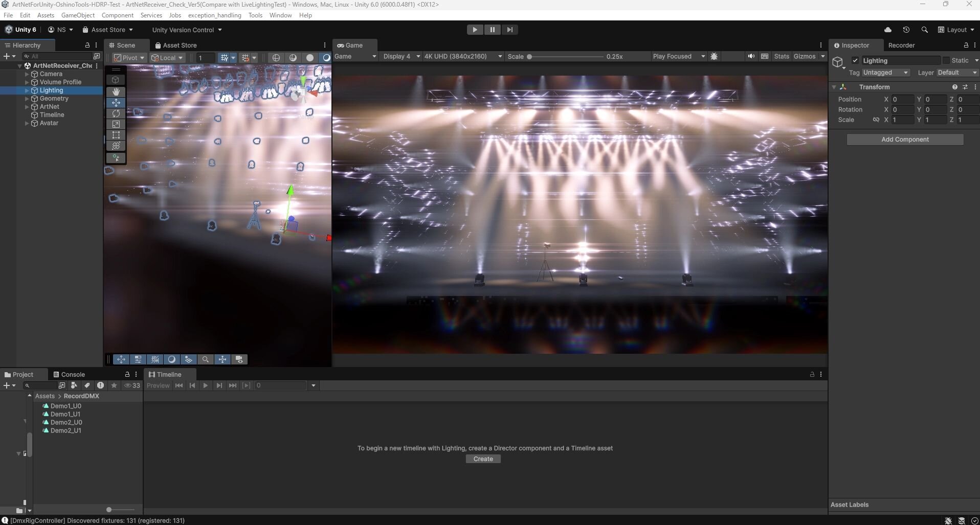This screenshot has width=980, height=525.
Task: Click the Play button in the toolbar
Action: click(x=475, y=30)
